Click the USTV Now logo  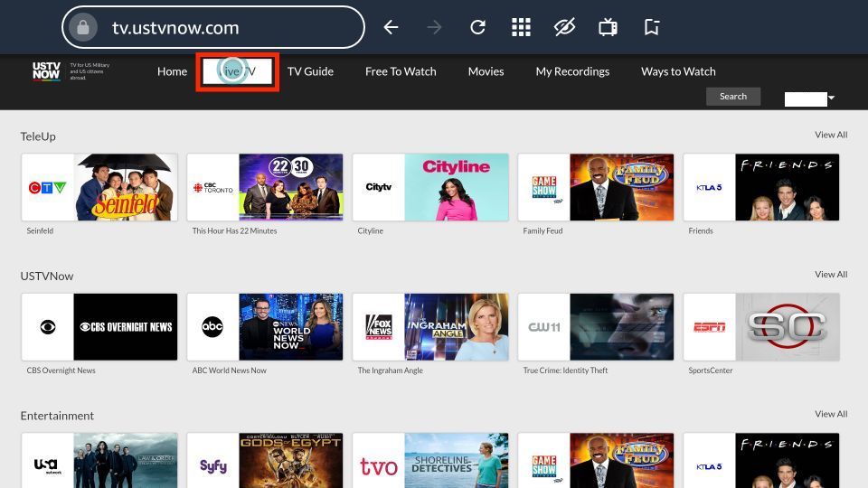click(x=46, y=71)
